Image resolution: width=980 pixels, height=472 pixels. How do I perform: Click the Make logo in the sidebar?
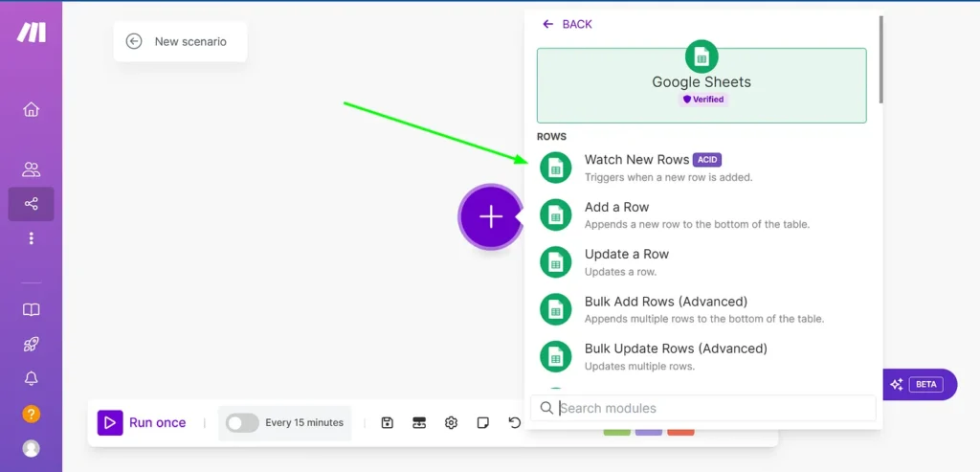pos(32,32)
